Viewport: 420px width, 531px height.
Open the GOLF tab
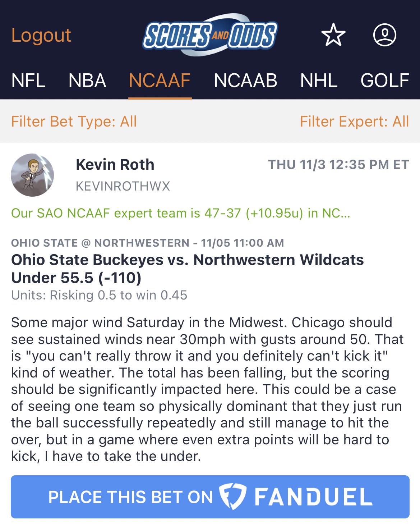(x=385, y=81)
